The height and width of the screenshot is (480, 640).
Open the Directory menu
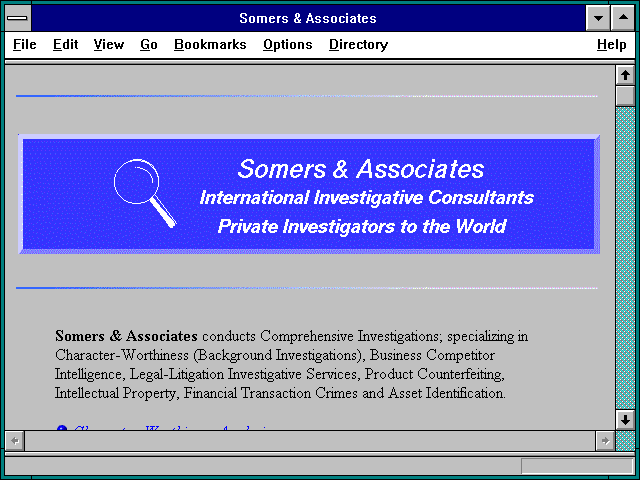coord(358,44)
